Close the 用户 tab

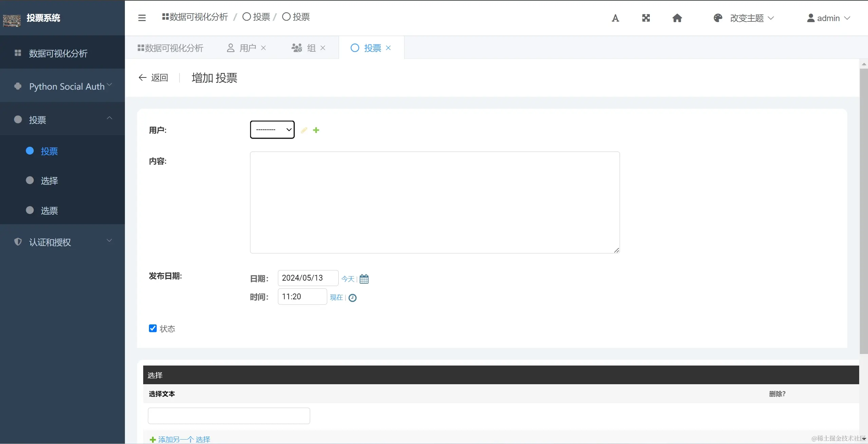(x=263, y=48)
